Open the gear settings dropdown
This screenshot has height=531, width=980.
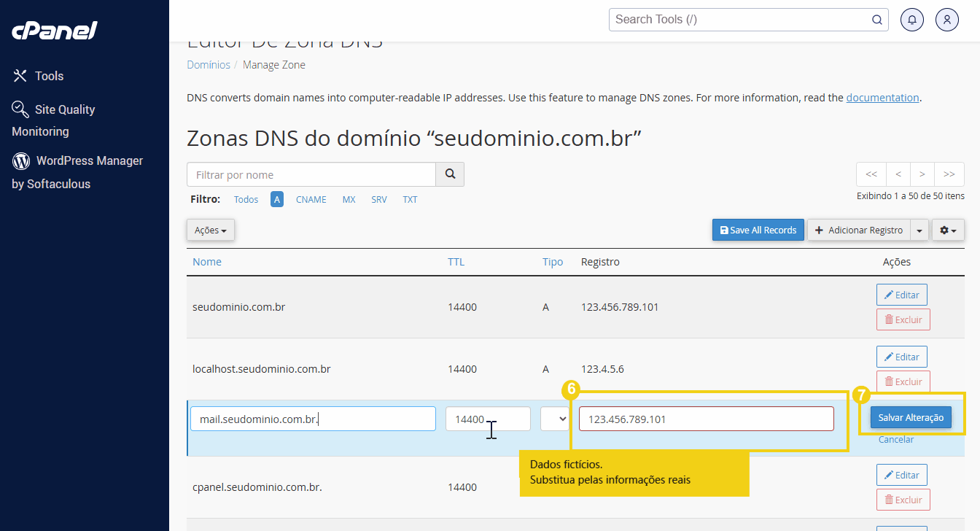point(948,230)
